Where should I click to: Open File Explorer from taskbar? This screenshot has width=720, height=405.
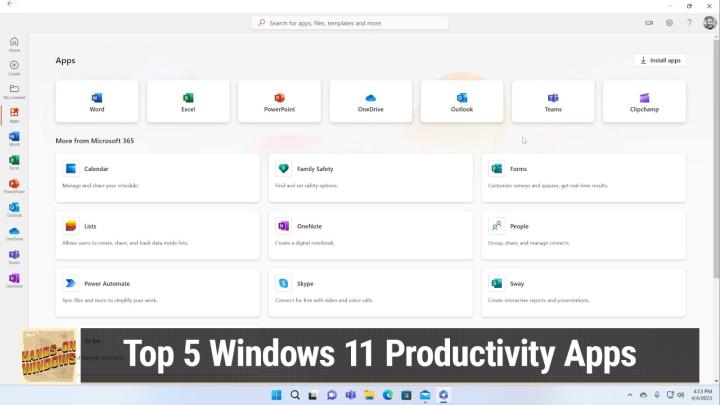point(369,395)
